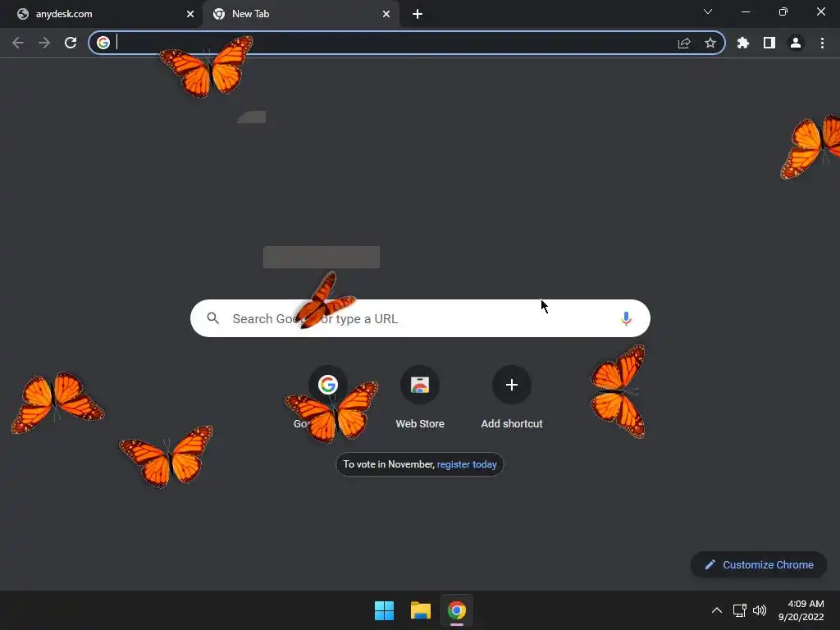
Task: Click the Chrome taskbar icon
Action: 457,610
